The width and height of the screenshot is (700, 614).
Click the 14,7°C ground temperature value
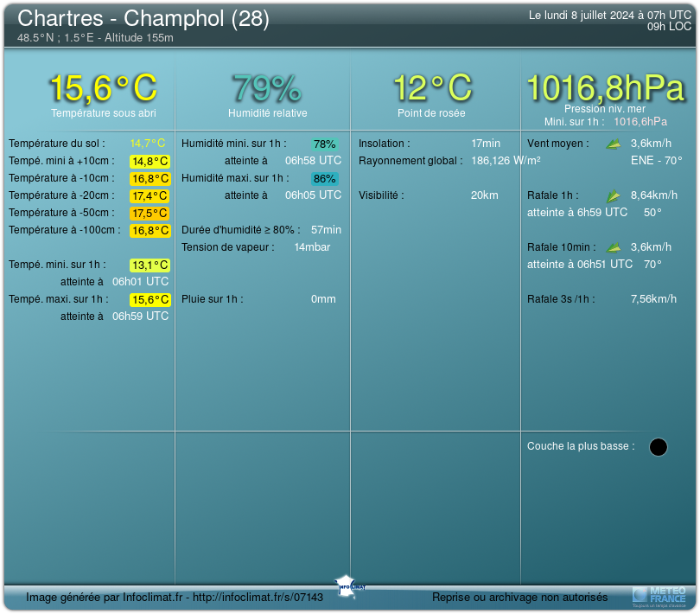[148, 144]
